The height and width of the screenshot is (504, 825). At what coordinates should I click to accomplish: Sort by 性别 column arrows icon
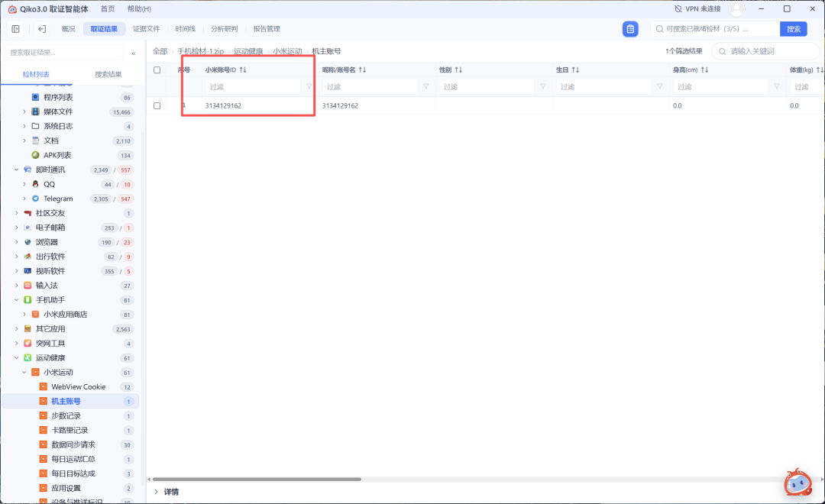(x=458, y=70)
